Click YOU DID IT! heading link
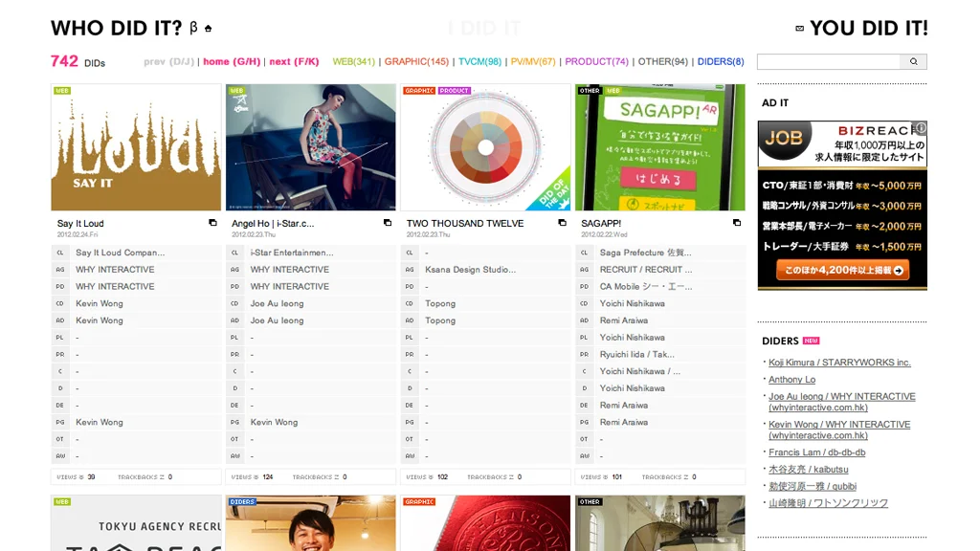 (x=869, y=28)
